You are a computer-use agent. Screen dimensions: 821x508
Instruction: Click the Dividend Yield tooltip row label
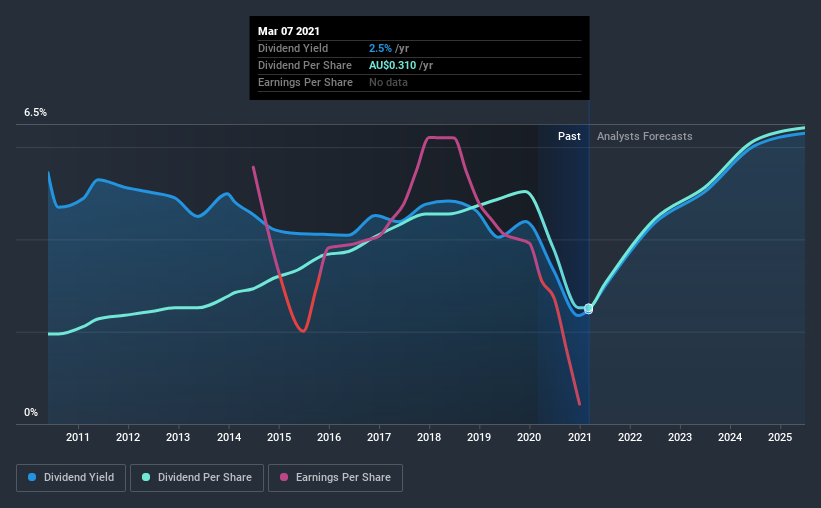(x=293, y=48)
